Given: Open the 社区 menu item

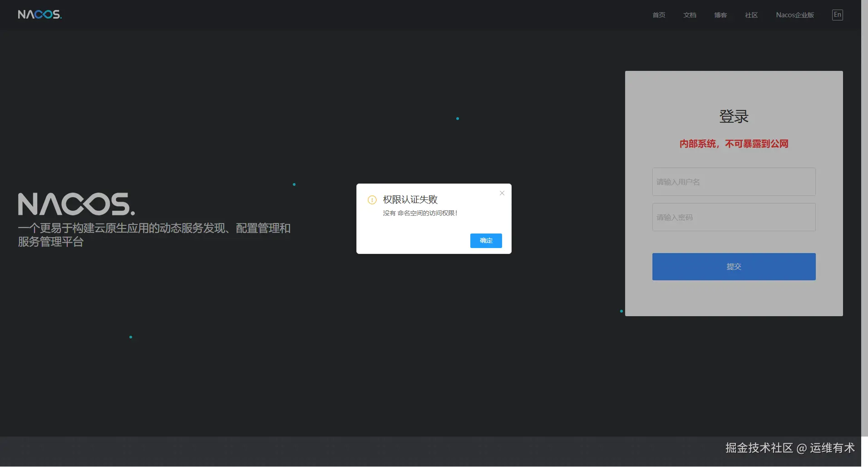Looking at the screenshot, I should pyautogui.click(x=751, y=15).
